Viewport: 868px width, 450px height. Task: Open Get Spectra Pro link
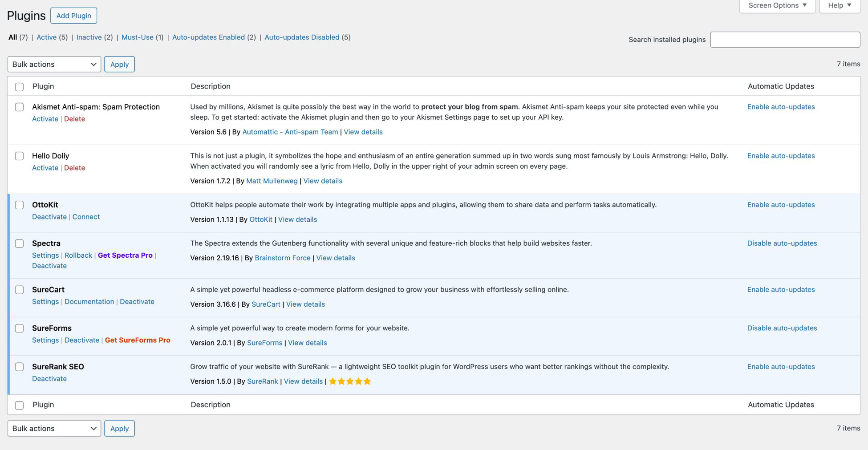(125, 255)
